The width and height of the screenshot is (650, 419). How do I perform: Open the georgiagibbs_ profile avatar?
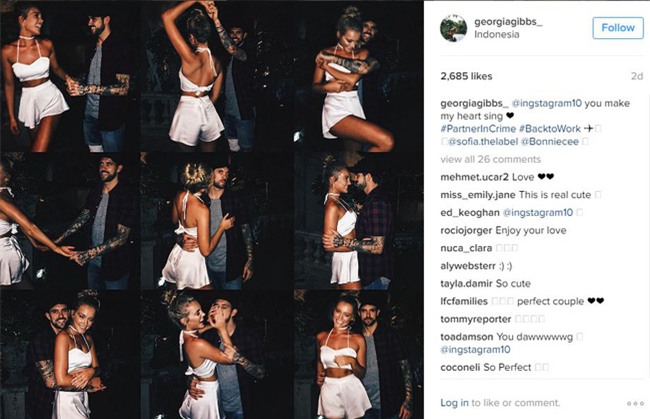(453, 28)
